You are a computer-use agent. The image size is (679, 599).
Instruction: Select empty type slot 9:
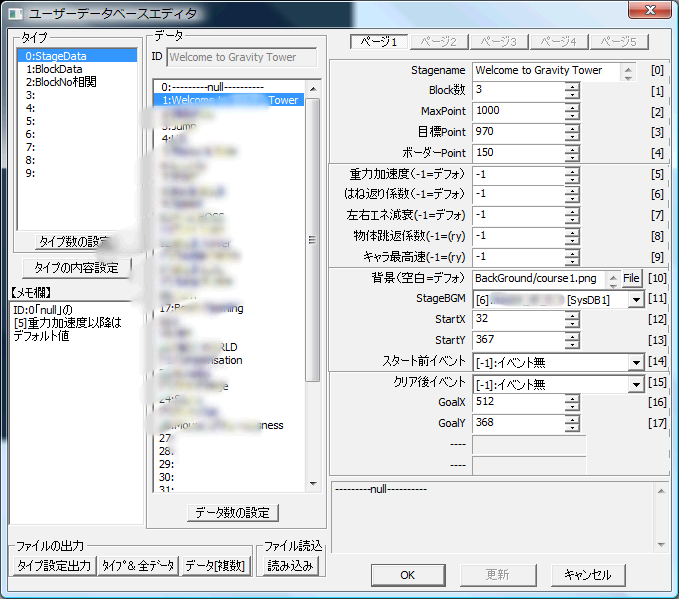pyautogui.click(x=77, y=173)
